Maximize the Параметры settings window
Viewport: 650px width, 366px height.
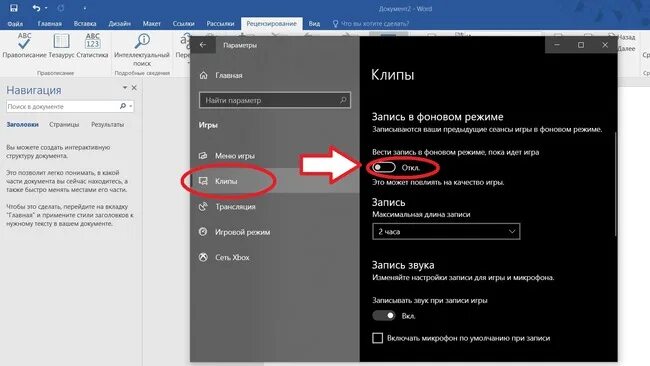(581, 45)
